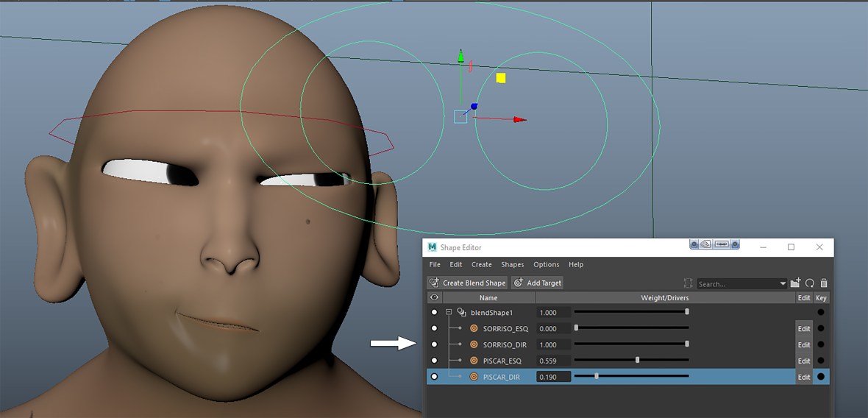Toggle visibility of blendShape1 deformer
This screenshot has width=868, height=418.
pos(434,313)
